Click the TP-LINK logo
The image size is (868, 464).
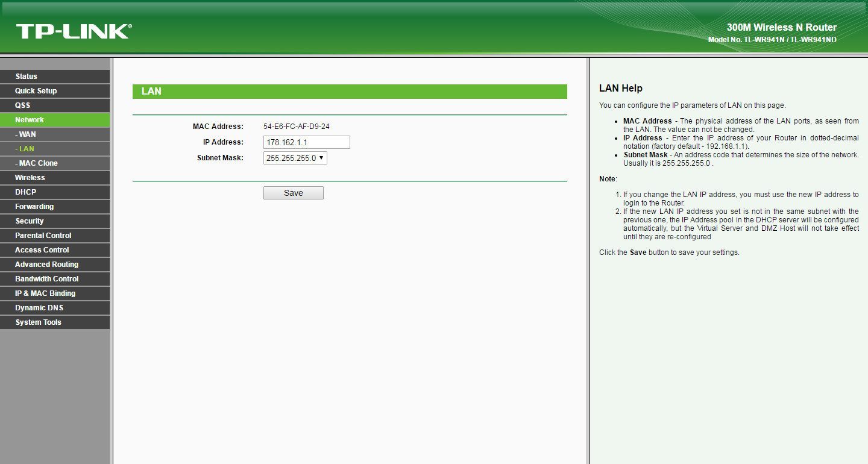pyautogui.click(x=74, y=31)
